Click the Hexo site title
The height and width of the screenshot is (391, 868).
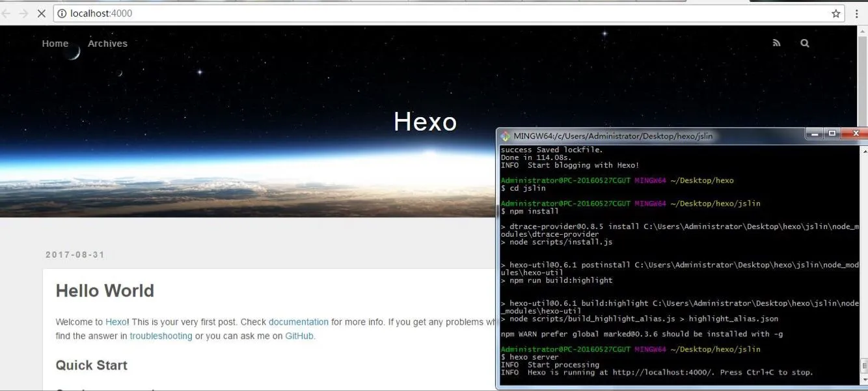click(426, 122)
